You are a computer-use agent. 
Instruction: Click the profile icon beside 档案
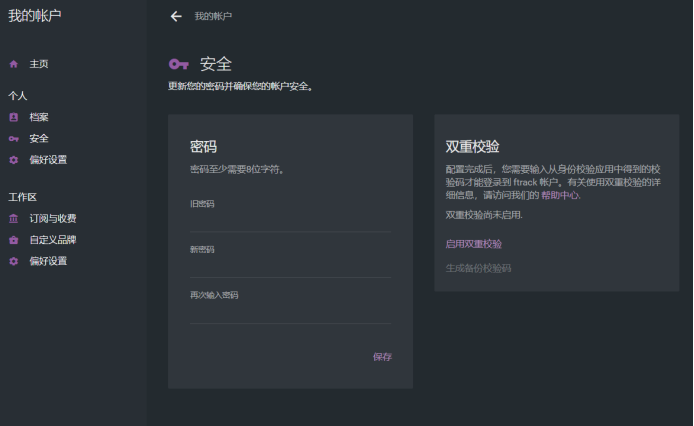pyautogui.click(x=14, y=117)
